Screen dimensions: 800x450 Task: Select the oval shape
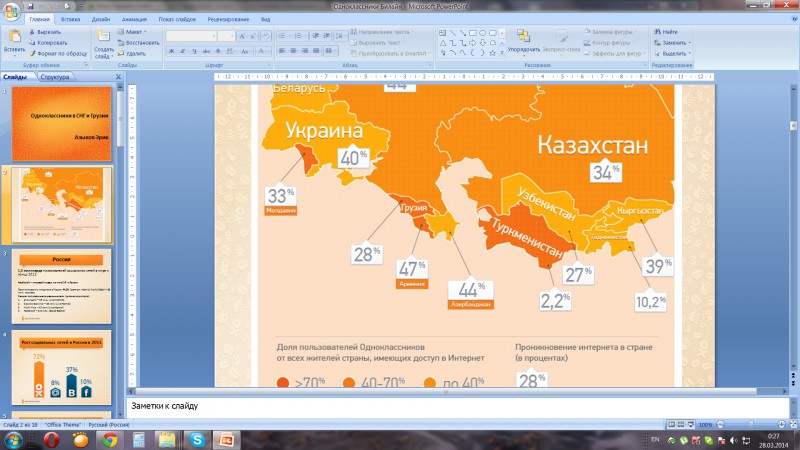pyautogui.click(x=483, y=33)
